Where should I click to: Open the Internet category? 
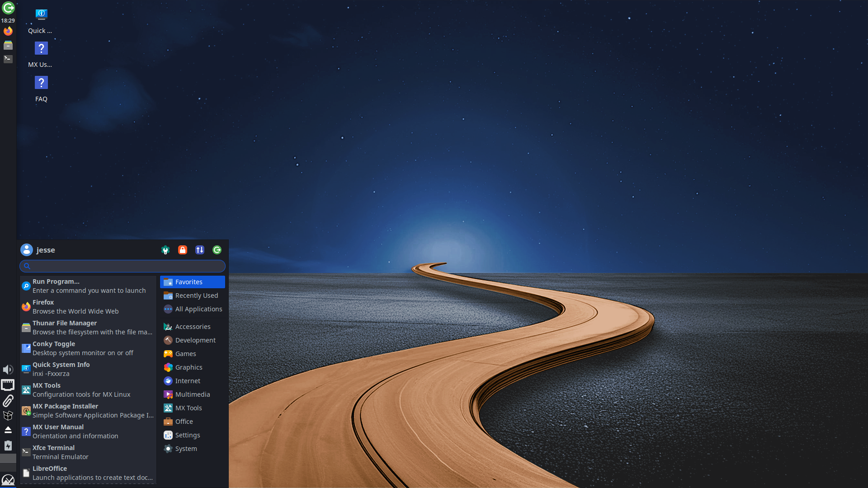tap(193, 381)
